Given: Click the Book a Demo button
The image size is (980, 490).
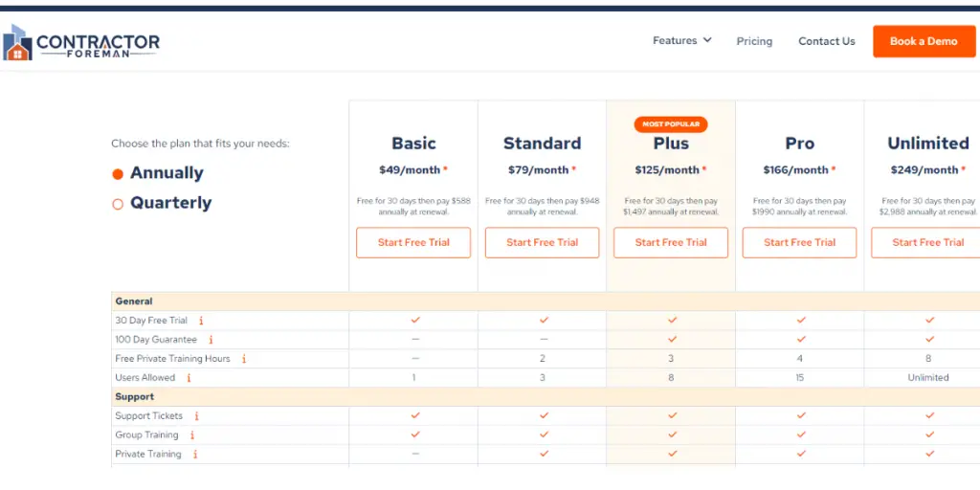Looking at the screenshot, I should coord(923,41).
